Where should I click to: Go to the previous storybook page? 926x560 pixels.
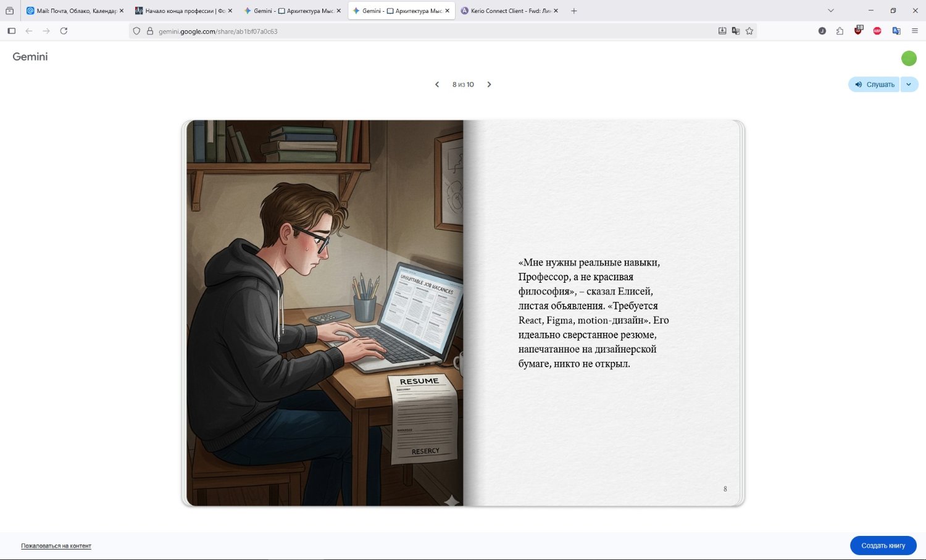pos(437,85)
